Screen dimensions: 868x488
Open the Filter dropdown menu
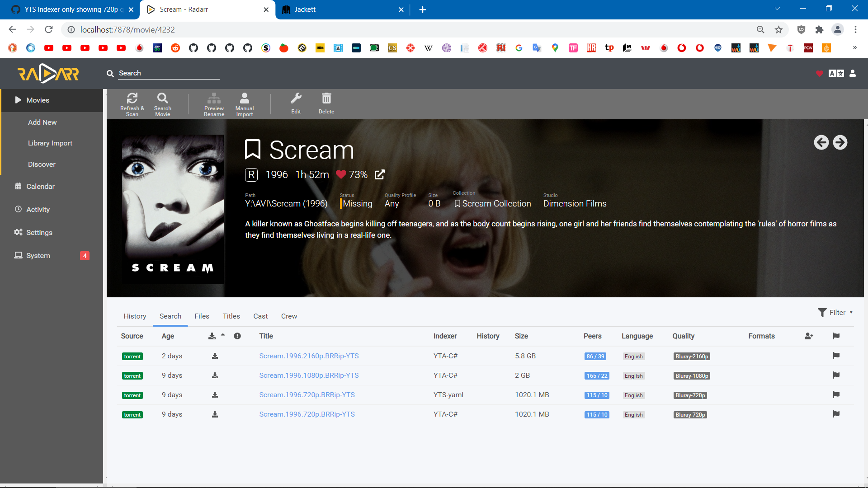click(835, 313)
